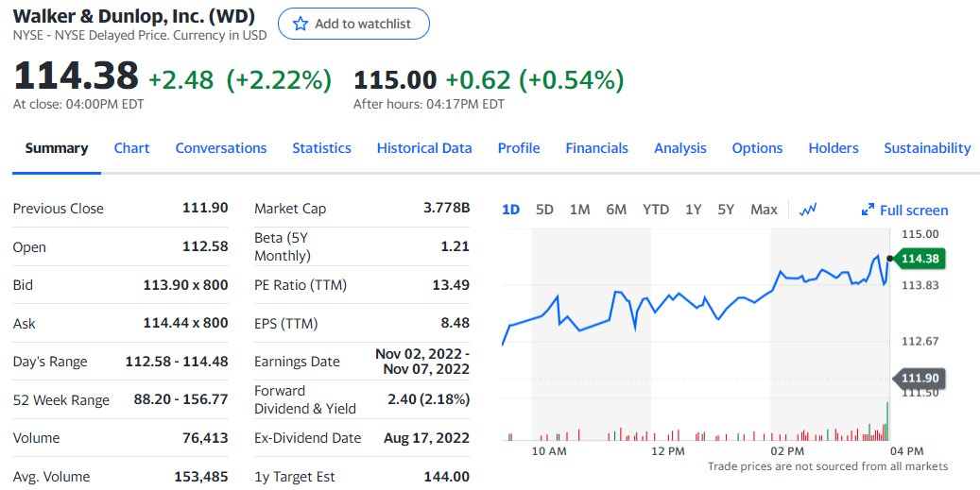Screen dimensions: 980x490
Task: Open the Conversations tab
Action: click(220, 148)
